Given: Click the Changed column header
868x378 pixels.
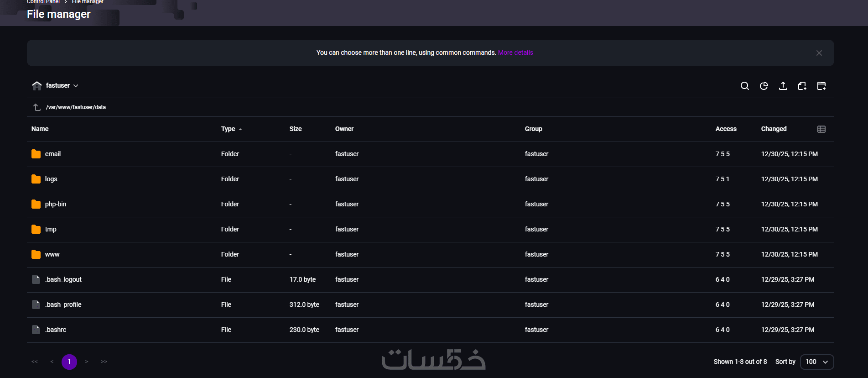Looking at the screenshot, I should (x=774, y=129).
